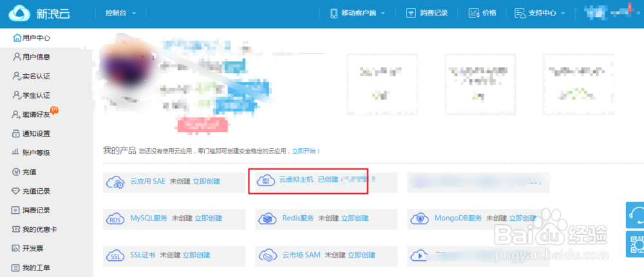The image size is (644, 277).
Task: Open 开发票 in the sidebar
Action: click(x=33, y=249)
